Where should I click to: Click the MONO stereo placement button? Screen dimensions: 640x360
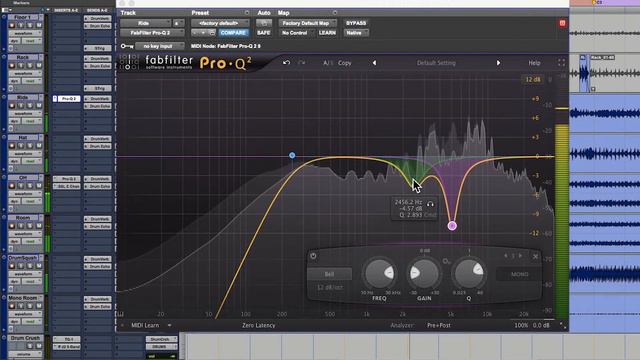[x=520, y=274]
